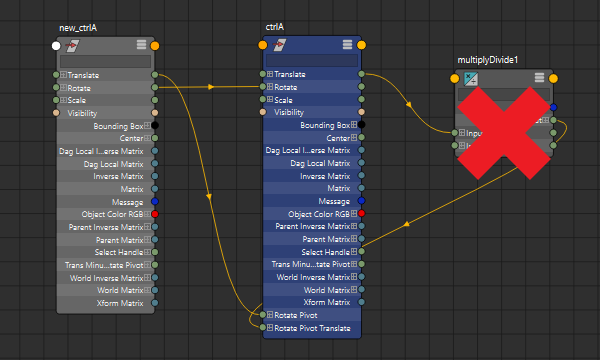The width and height of the screenshot is (600, 360).
Task: Click the orange output port atop new_ctrlA
Action: (x=155, y=46)
